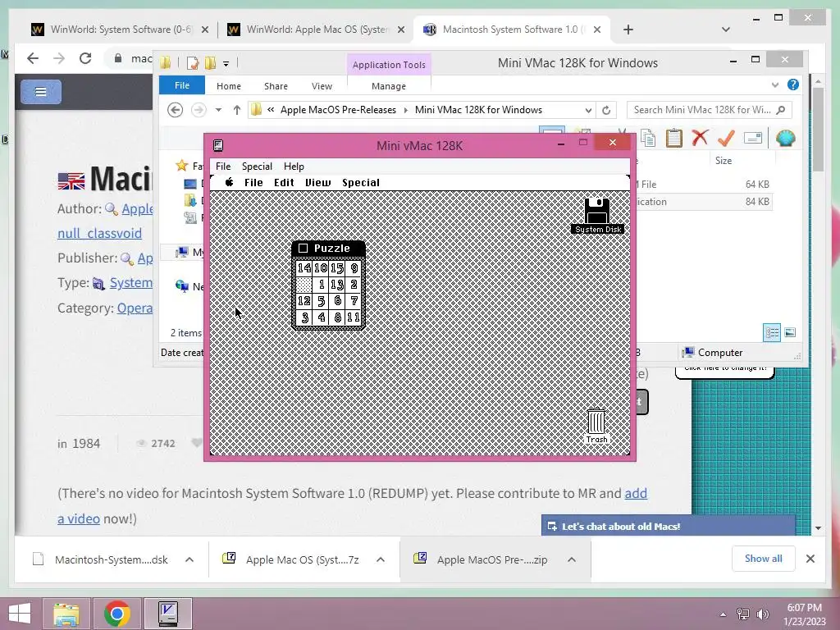Image resolution: width=840 pixels, height=630 pixels.
Task: Open the Explorer File ribbon tab
Action: point(182,85)
